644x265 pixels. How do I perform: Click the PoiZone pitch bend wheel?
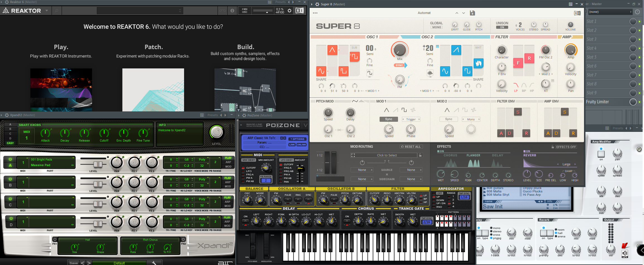(253, 246)
